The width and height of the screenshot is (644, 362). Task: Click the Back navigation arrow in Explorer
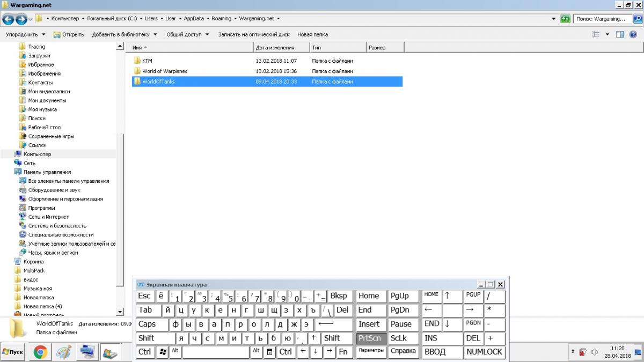(8, 19)
